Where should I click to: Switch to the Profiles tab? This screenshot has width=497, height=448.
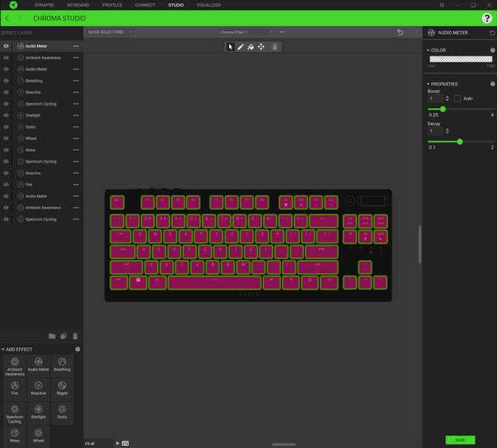(x=112, y=5)
